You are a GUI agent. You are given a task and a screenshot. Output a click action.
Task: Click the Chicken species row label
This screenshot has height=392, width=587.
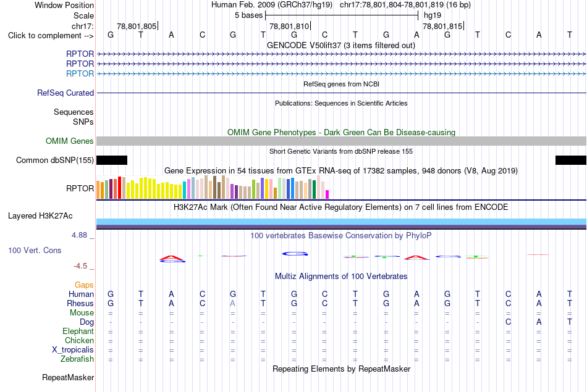tap(79, 340)
